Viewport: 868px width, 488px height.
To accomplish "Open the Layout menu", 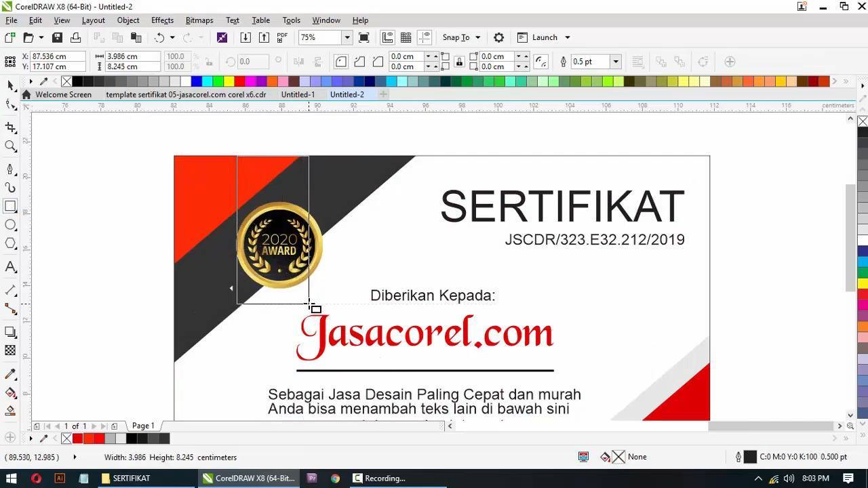I will coord(94,20).
